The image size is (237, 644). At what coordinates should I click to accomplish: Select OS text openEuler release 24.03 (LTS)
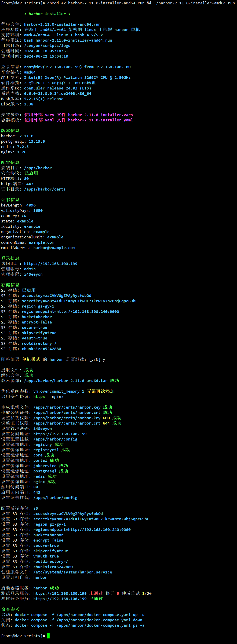pos(58,88)
